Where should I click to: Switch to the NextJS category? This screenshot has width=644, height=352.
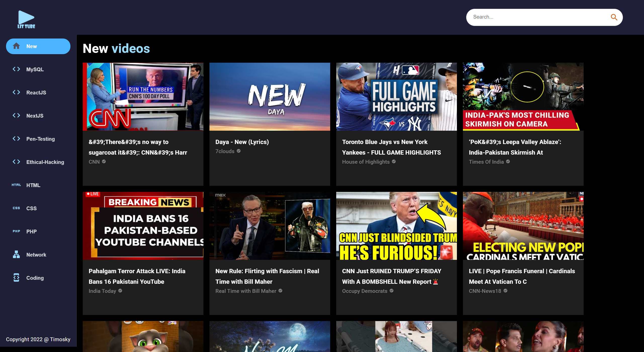(38, 116)
